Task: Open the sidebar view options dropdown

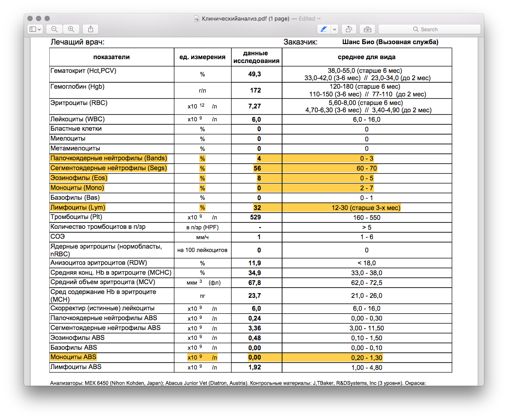Action: tap(35, 29)
